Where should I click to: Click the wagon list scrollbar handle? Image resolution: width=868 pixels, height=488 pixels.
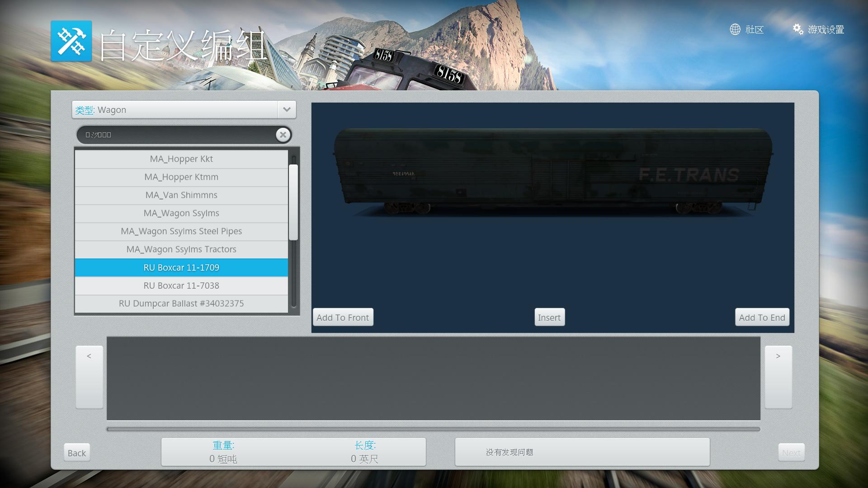[x=293, y=202]
